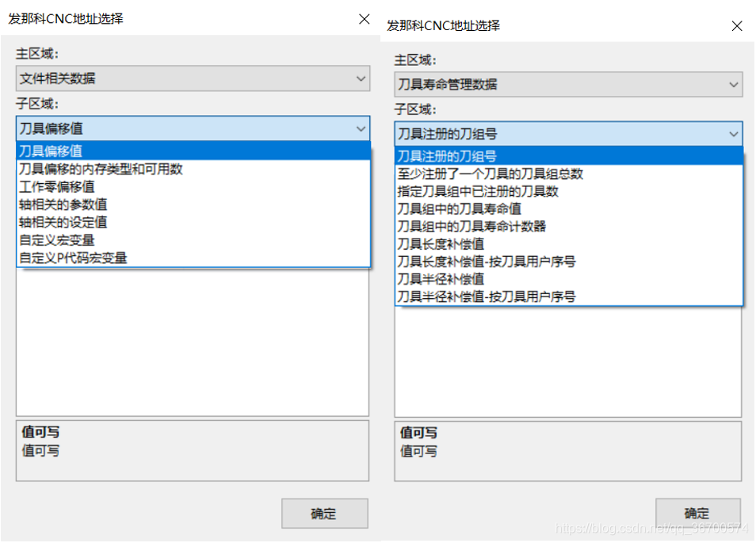756x543 pixels.
Task: Open 主区域 dropdown showing 刀具寿命管理数据
Action: pyautogui.click(x=568, y=84)
